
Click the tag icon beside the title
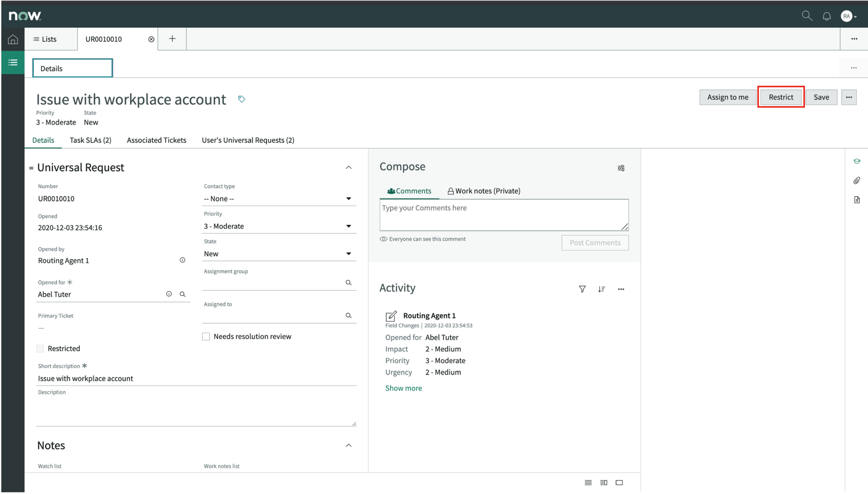(x=241, y=99)
